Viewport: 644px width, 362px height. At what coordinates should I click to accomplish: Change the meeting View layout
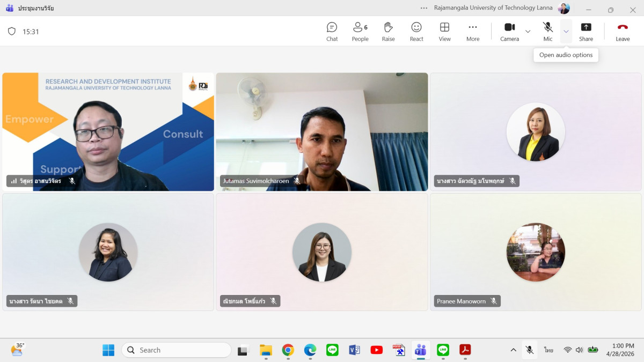444,31
